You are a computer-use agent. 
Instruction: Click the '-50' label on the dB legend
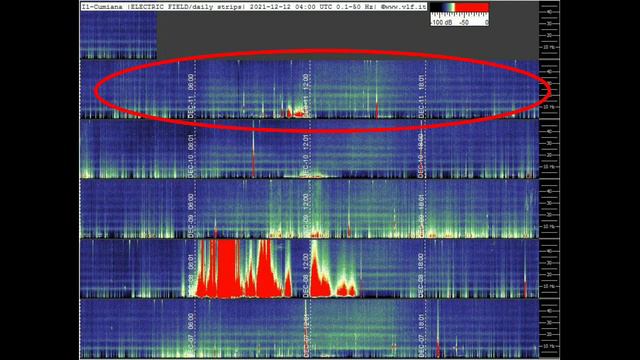(464, 22)
